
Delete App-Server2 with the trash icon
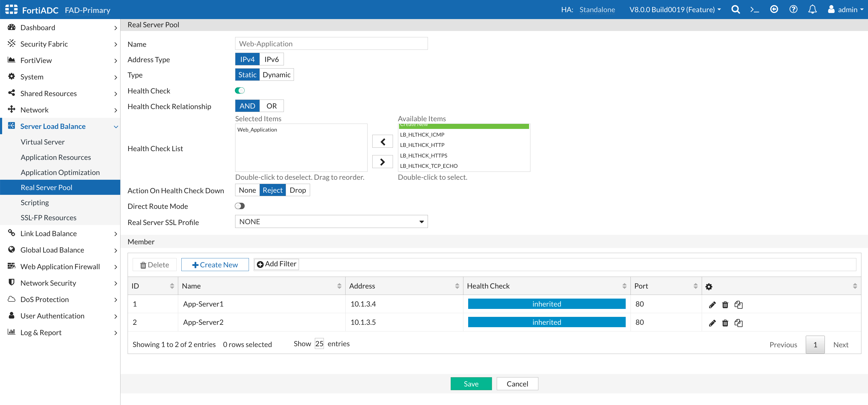tap(725, 323)
